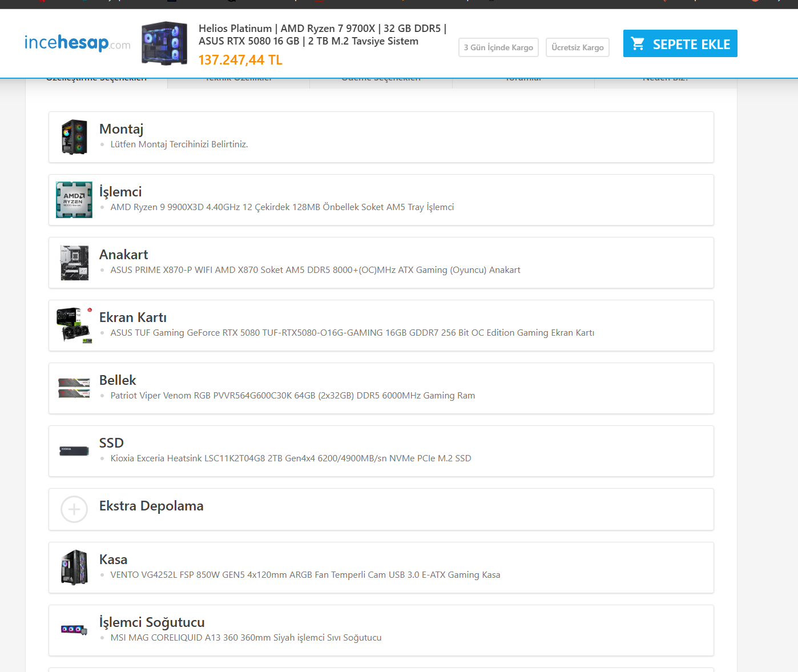Select the Kioxia Exceria Heatsink SSD text
Image resolution: width=798 pixels, height=672 pixels.
tap(291, 458)
